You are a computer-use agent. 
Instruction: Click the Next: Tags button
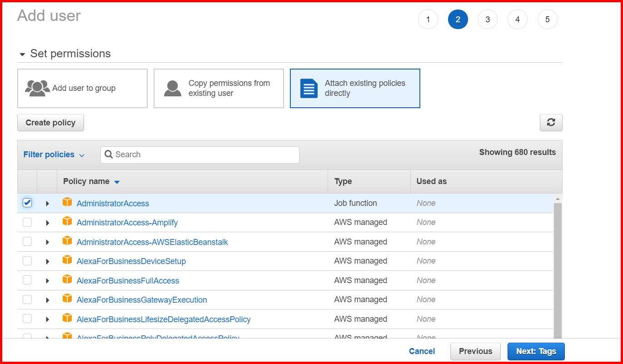tap(536, 351)
